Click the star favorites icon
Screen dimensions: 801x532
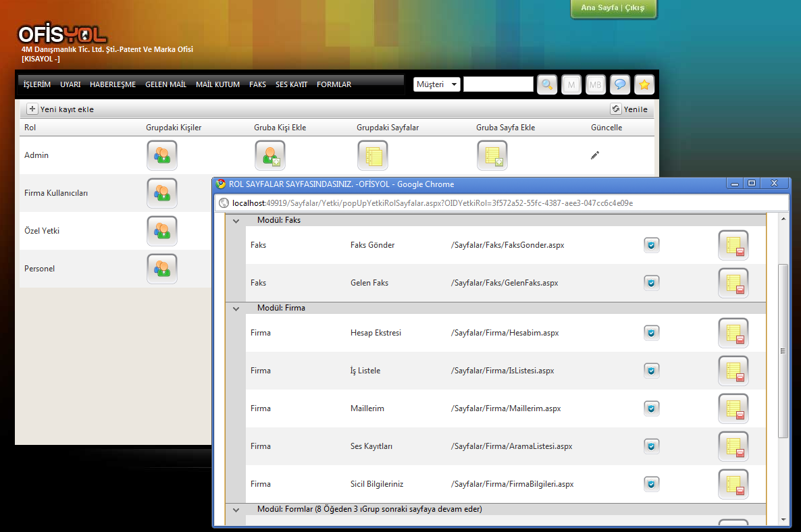[644, 84]
